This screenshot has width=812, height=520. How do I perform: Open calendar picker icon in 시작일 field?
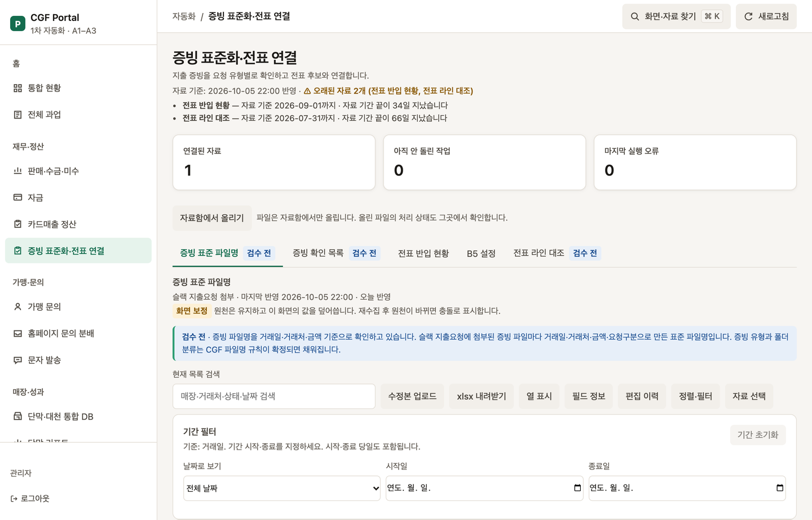(577, 488)
